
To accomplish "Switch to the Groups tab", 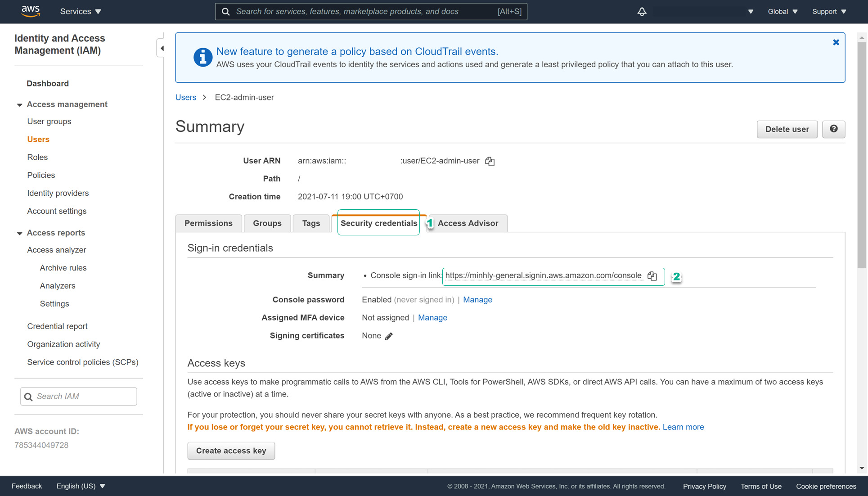I will [267, 223].
